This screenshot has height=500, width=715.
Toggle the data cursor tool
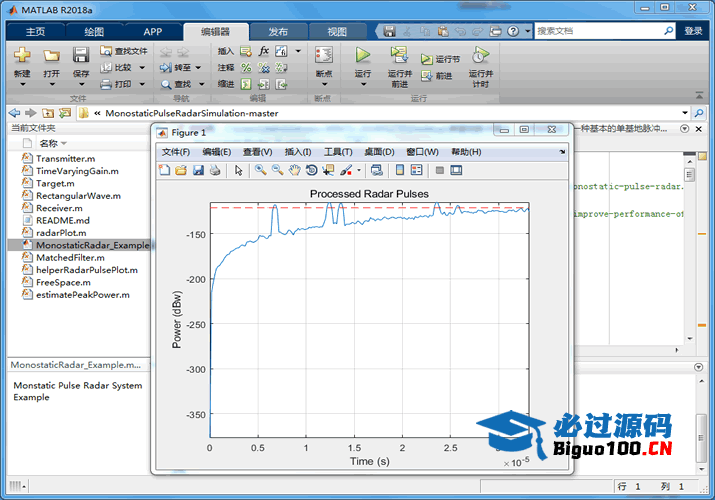click(x=328, y=170)
